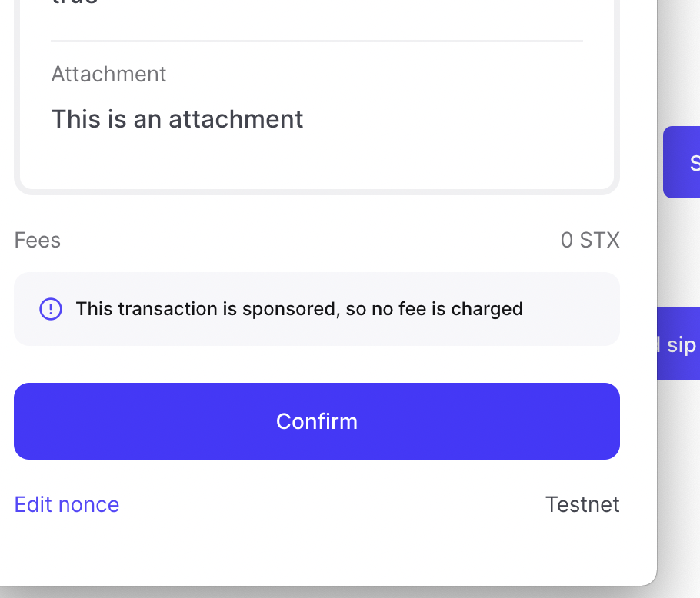
Task: Click the Fees label
Action: tap(36, 240)
